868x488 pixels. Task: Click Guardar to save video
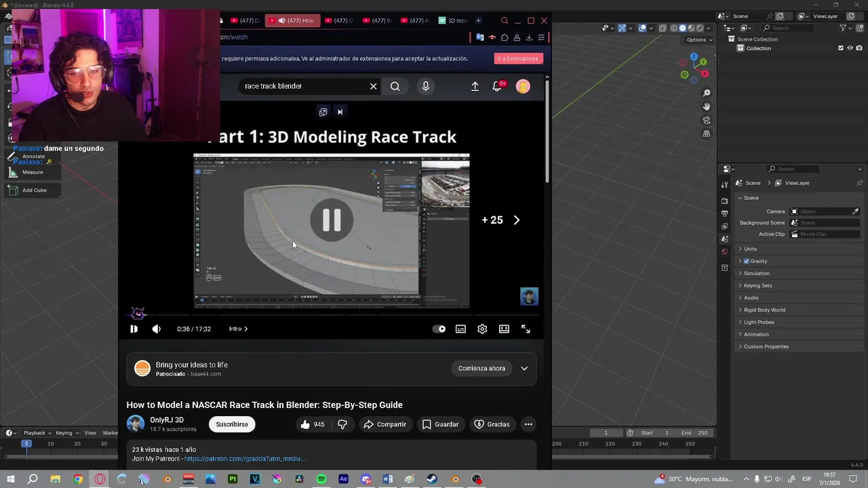click(x=440, y=424)
